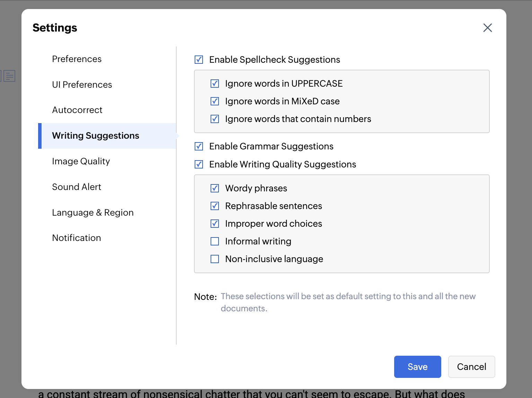Uncheck Rephrasable sentences option
The height and width of the screenshot is (398, 532).
215,206
